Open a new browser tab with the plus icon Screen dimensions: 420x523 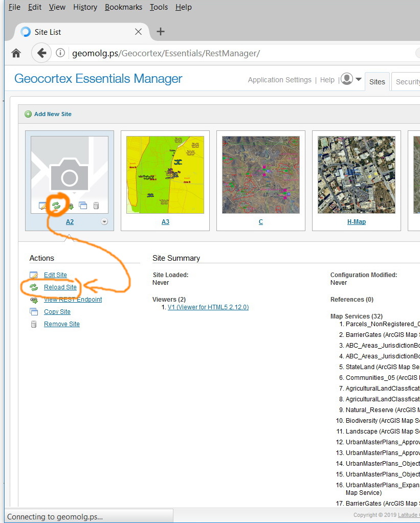click(161, 32)
